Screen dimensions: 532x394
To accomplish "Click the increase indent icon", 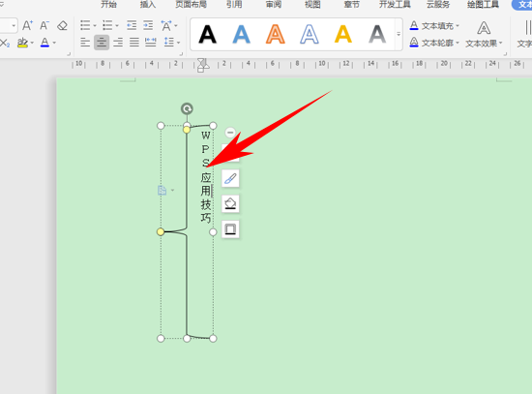I will [x=148, y=25].
